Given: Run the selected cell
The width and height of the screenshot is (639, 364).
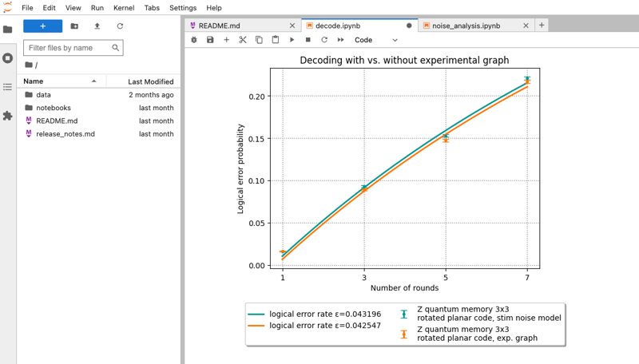Looking at the screenshot, I should (292, 40).
